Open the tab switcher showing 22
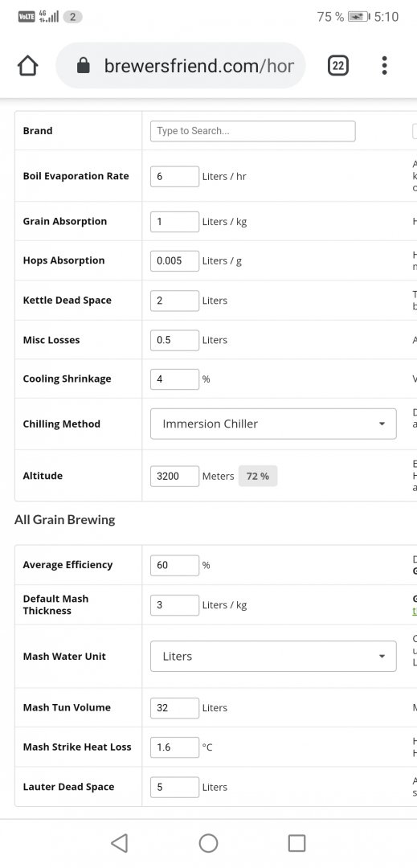 click(x=338, y=66)
